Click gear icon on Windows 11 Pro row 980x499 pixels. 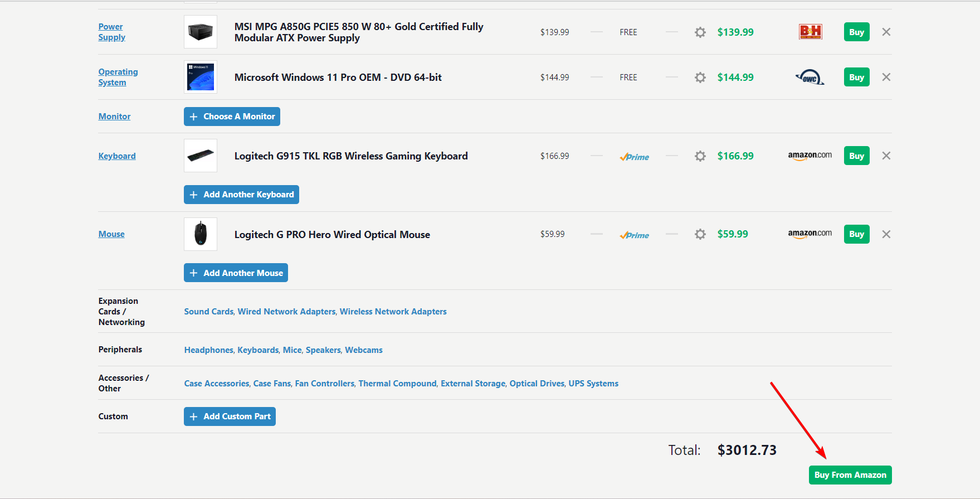(x=700, y=77)
